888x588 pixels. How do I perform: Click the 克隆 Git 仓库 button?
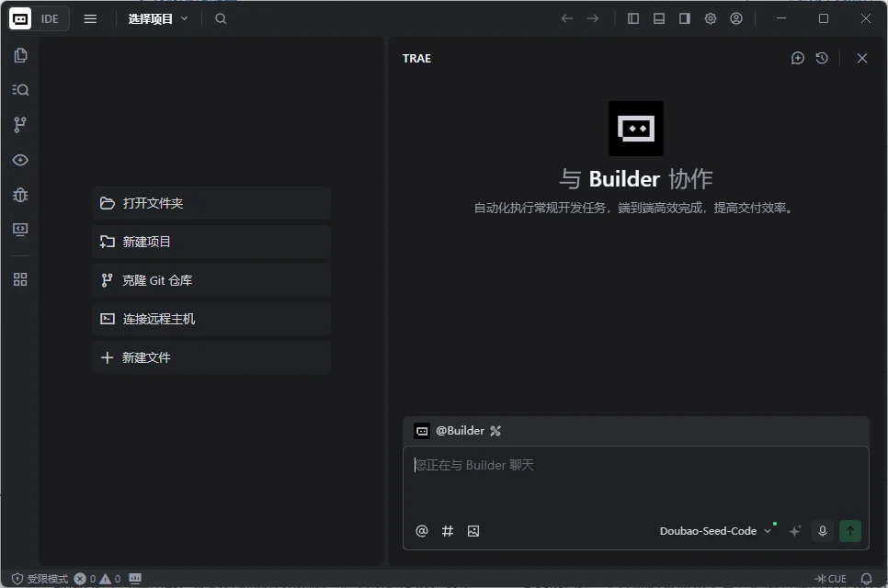(x=211, y=280)
